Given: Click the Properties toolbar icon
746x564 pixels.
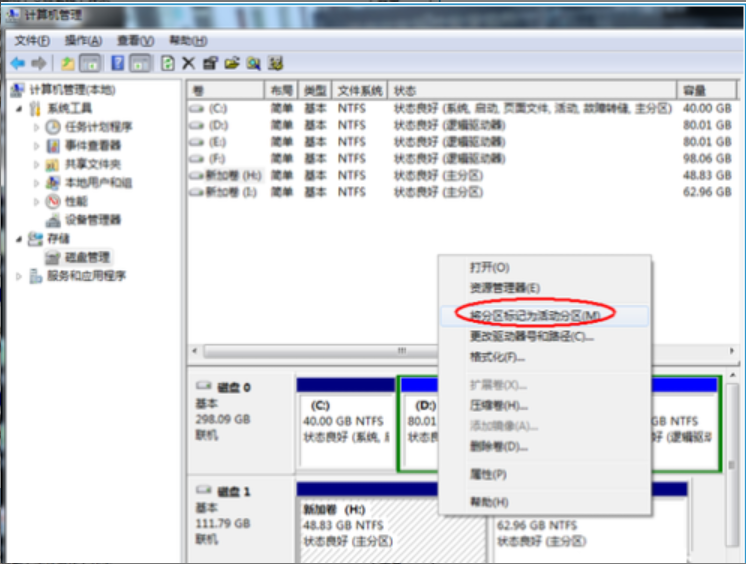Looking at the screenshot, I should 211,63.
